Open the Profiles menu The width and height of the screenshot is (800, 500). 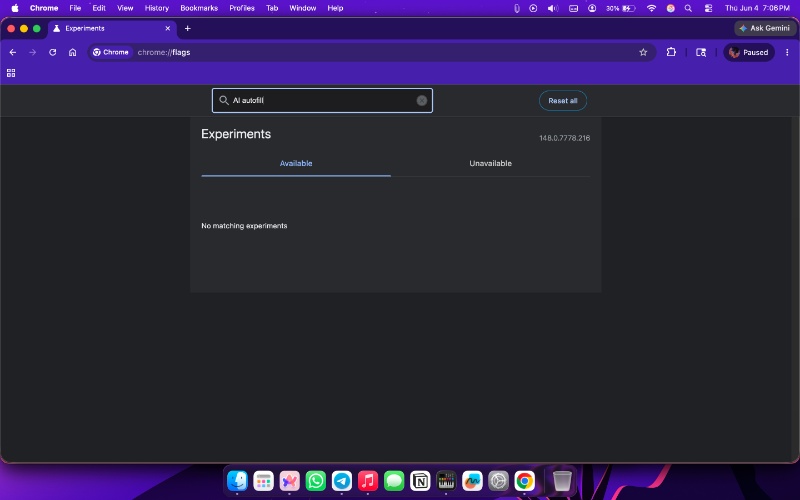(242, 8)
